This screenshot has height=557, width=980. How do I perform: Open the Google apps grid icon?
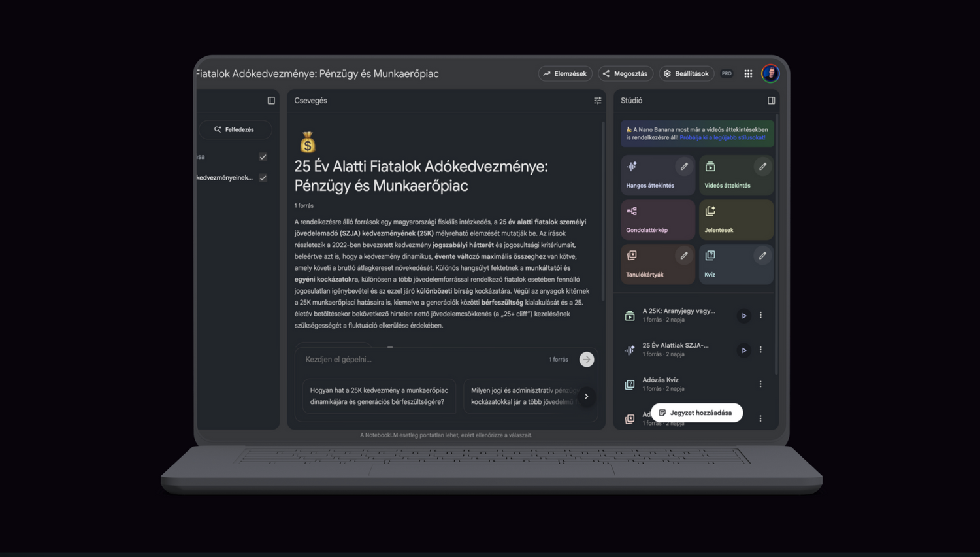point(748,74)
